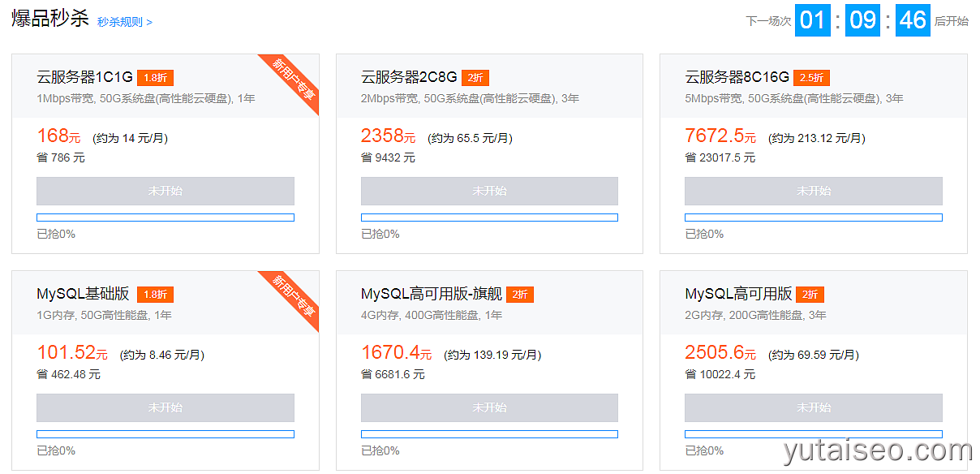980x474 pixels.
Task: Click progress bar of 云服务器8C16G
Action: (x=814, y=218)
